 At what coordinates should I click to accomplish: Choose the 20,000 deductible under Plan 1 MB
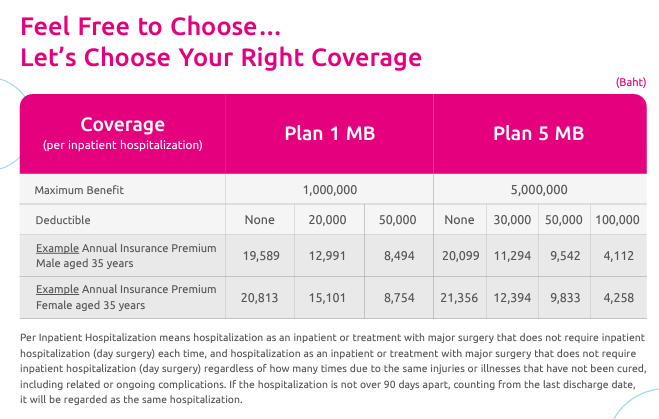point(329,219)
